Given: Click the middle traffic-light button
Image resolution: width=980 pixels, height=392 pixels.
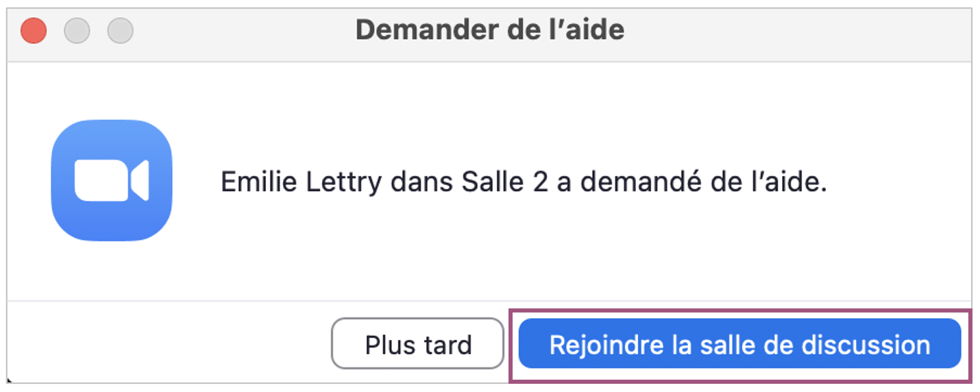Looking at the screenshot, I should click(x=77, y=31).
